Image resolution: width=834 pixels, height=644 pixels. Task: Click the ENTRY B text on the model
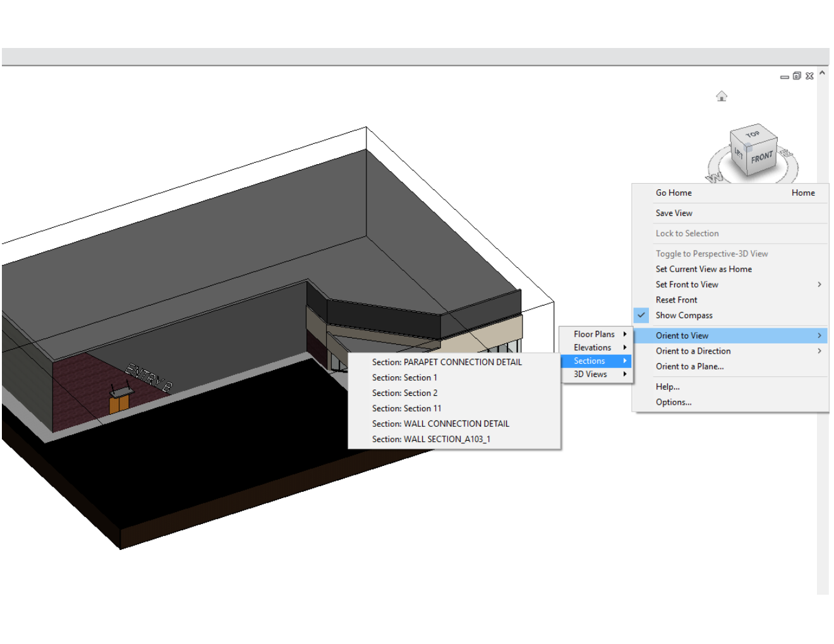pos(148,378)
